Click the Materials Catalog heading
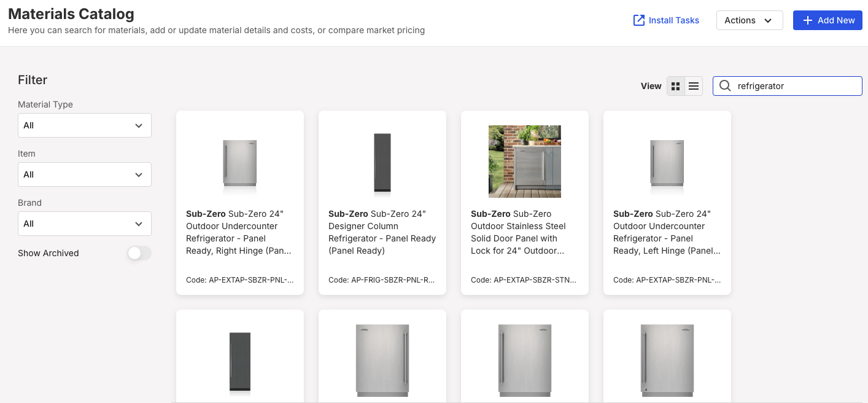Viewport: 868px width, 403px height. click(71, 14)
